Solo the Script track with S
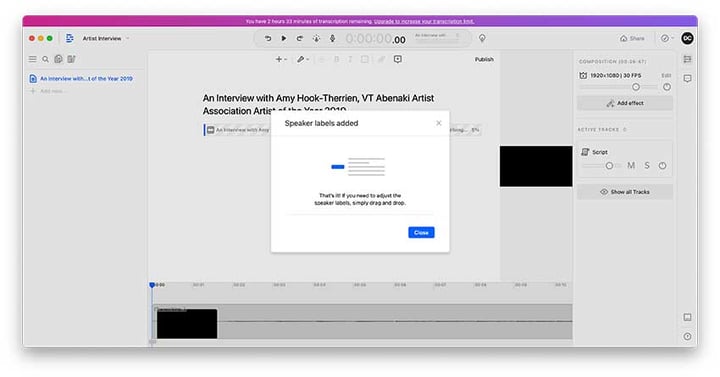Image resolution: width=720 pixels, height=377 pixels. click(x=647, y=165)
